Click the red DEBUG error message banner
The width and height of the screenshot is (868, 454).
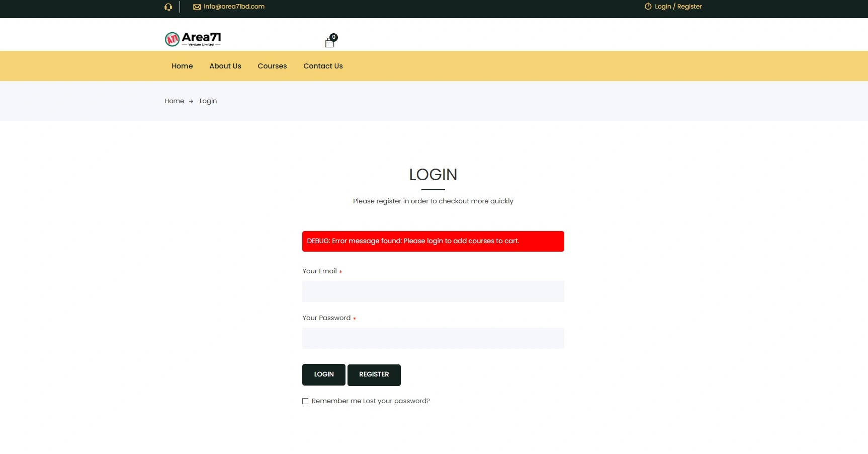click(432, 241)
